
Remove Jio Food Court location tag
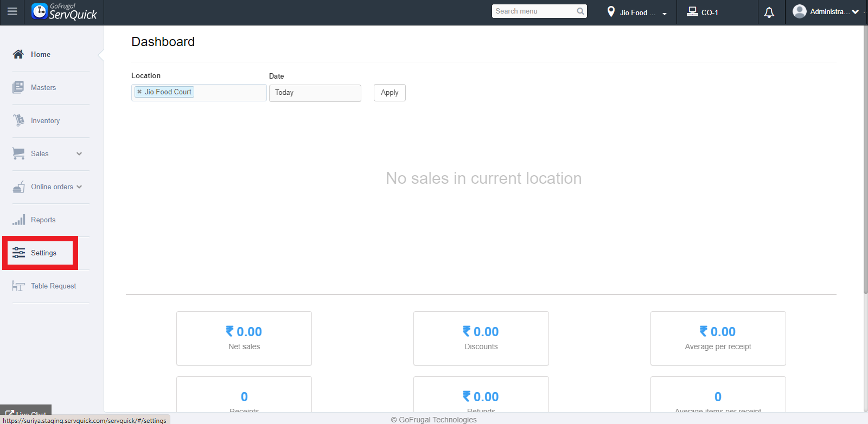(139, 92)
